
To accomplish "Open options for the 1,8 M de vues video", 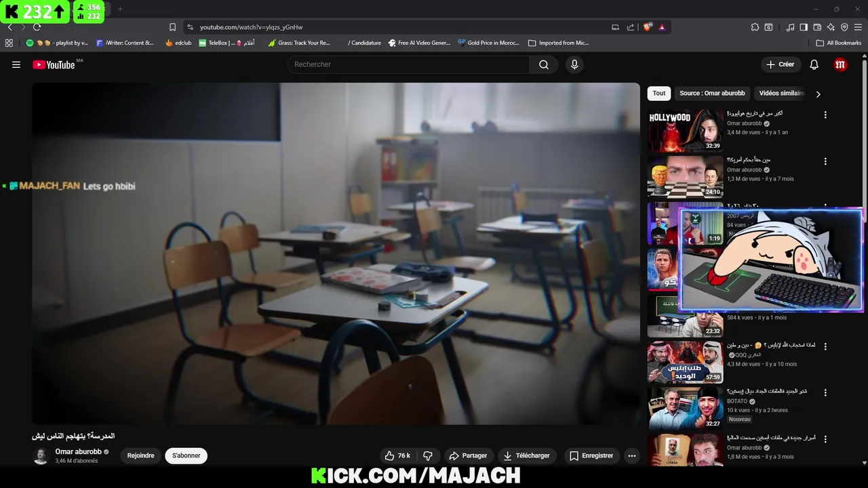I will tap(825, 439).
